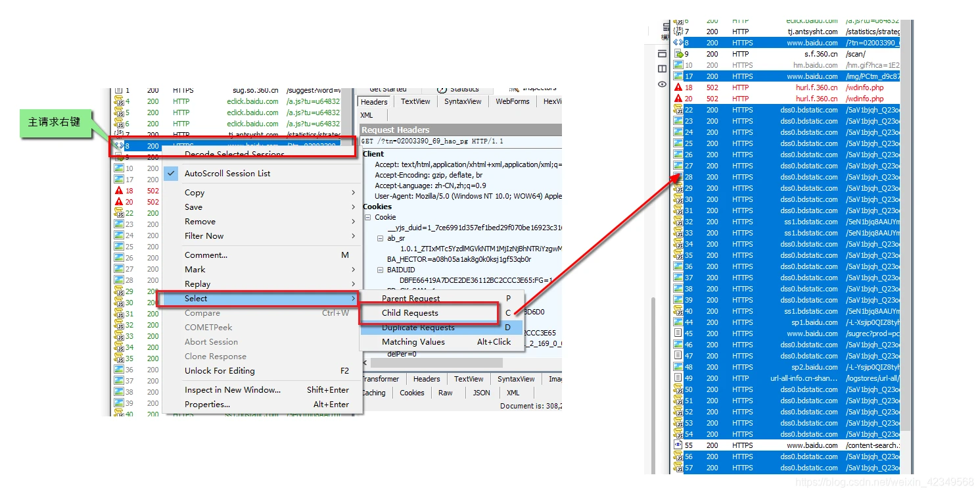
Task: Select the sp2.baidu.com session 48 row
Action: tap(787, 367)
